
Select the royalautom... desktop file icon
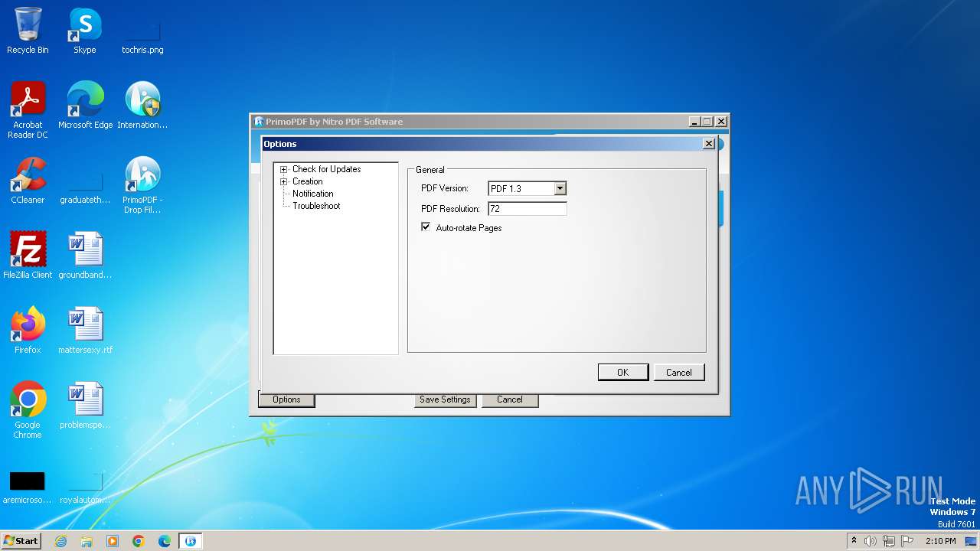[85, 486]
